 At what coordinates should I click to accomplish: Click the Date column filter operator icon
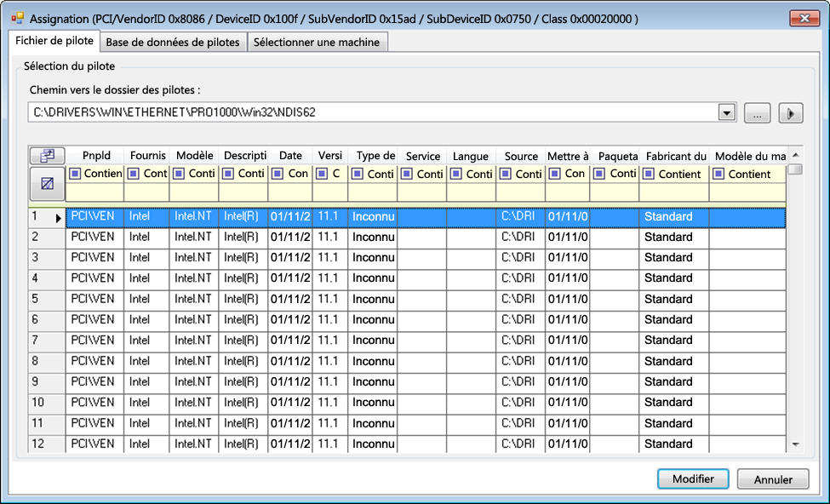(x=278, y=174)
